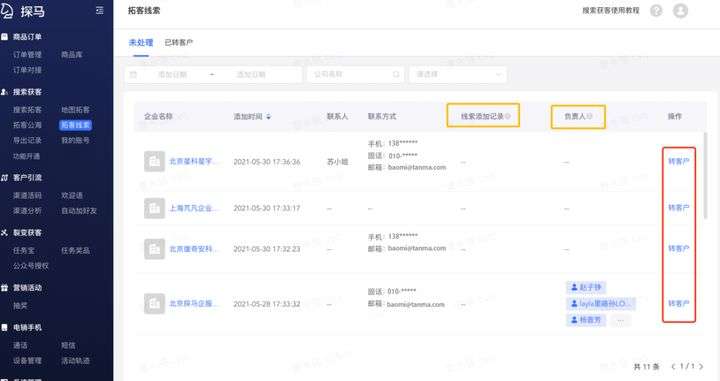Open the help question-mark icon in header

[x=656, y=10]
